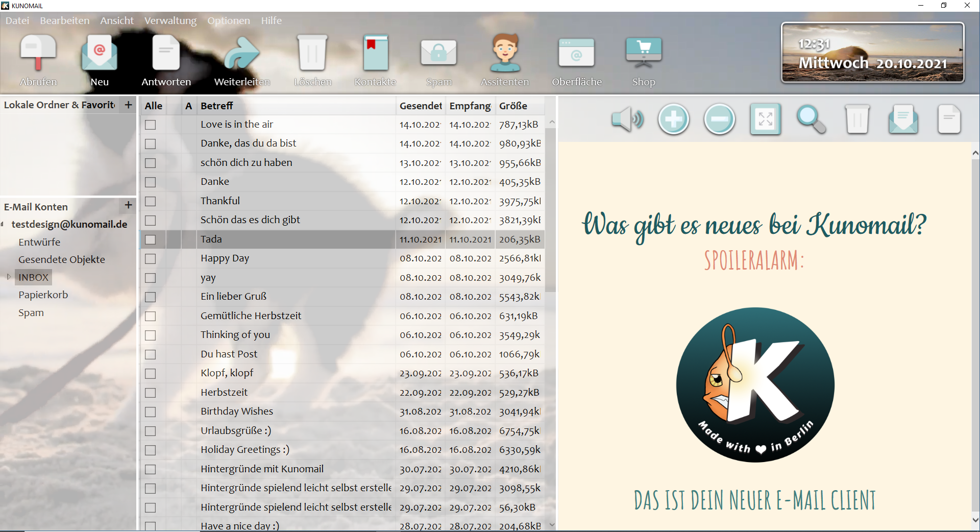Open the Spam folder in sidebar
Viewport: 980px width, 532px height.
(x=31, y=312)
